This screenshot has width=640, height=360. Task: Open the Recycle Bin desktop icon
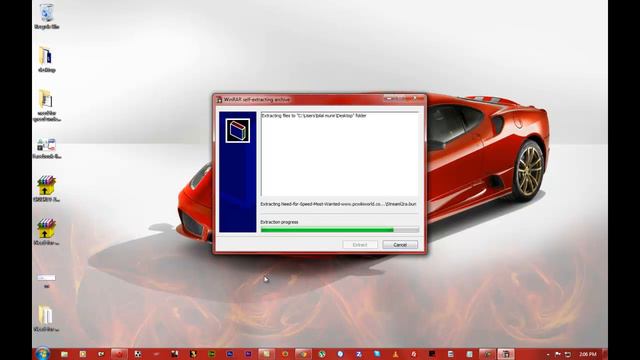47,16
